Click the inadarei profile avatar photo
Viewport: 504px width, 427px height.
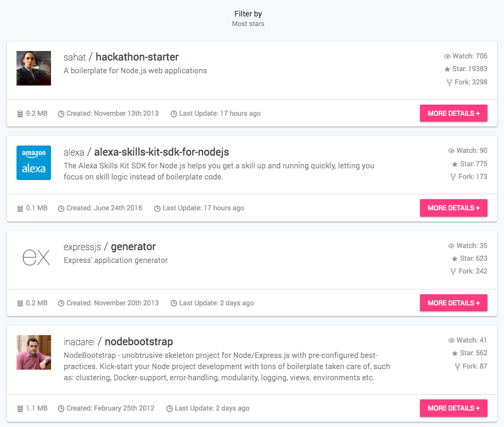click(x=33, y=352)
